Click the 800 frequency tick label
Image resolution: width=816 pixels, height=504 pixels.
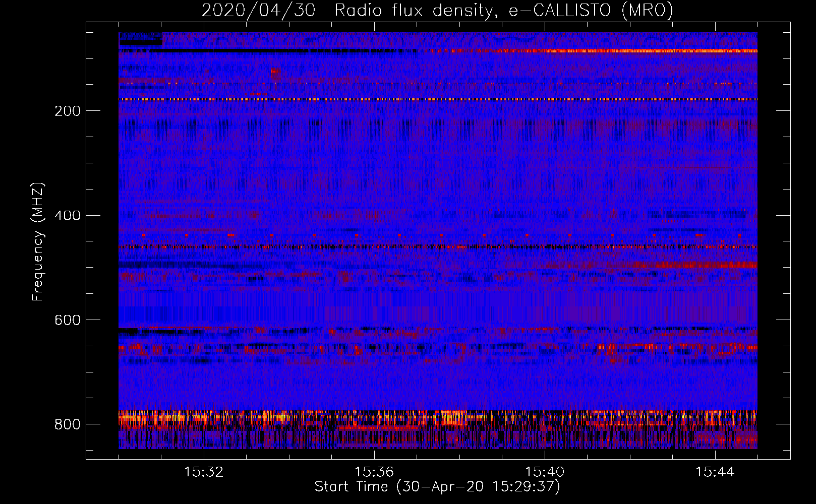pos(68,424)
